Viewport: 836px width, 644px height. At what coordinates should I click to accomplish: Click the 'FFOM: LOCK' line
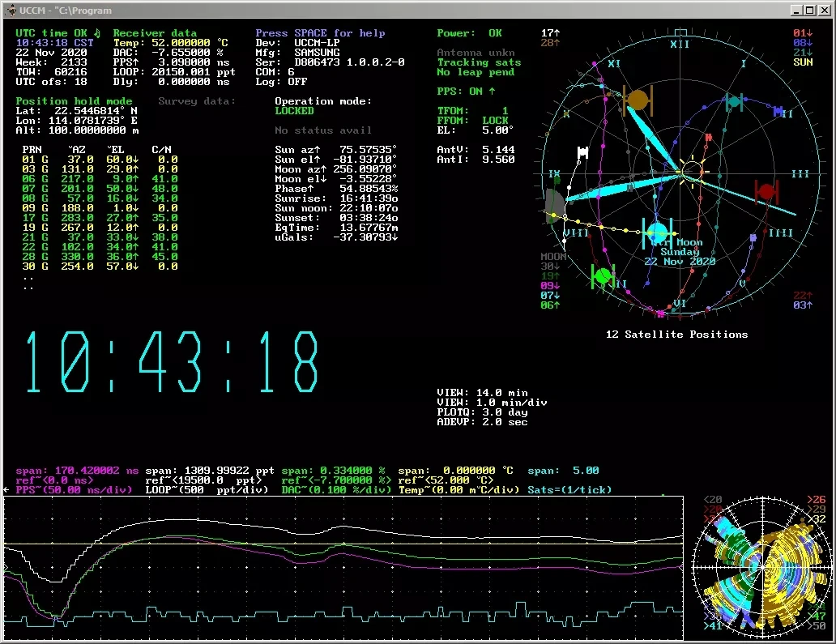pos(472,121)
